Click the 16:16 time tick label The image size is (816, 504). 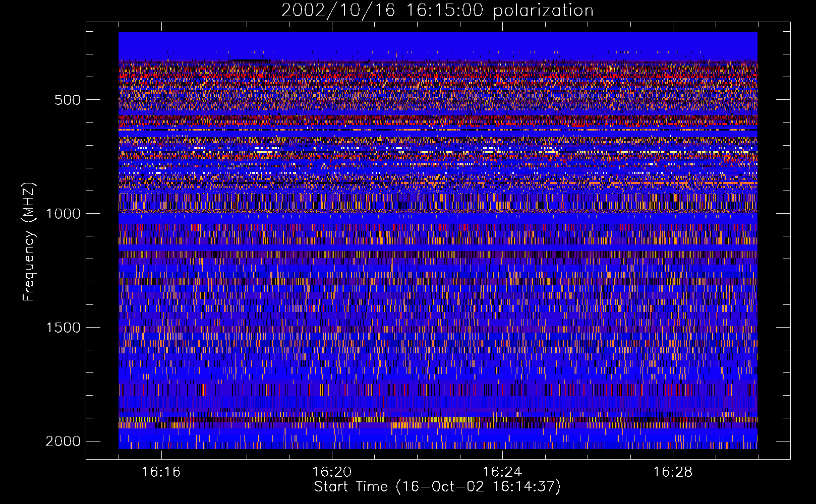pos(161,472)
